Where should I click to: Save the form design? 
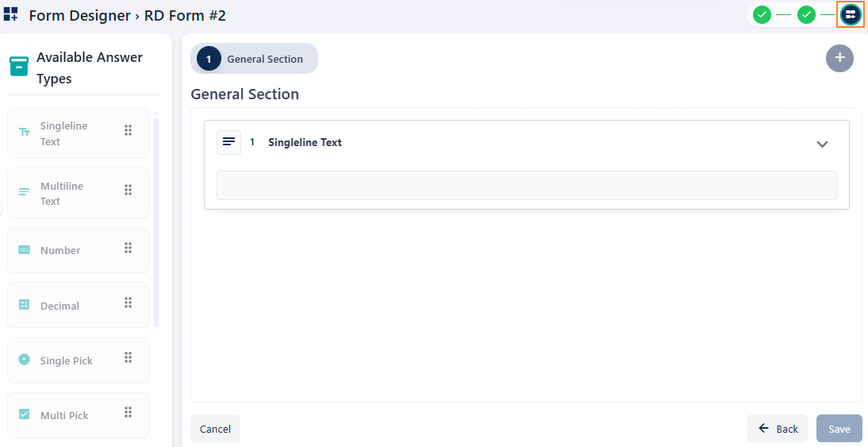(x=839, y=429)
